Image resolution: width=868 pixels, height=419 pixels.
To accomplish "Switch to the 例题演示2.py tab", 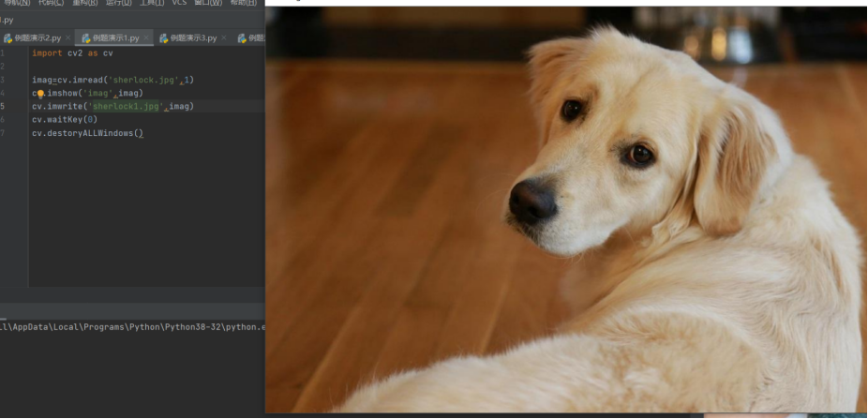I will point(37,38).
